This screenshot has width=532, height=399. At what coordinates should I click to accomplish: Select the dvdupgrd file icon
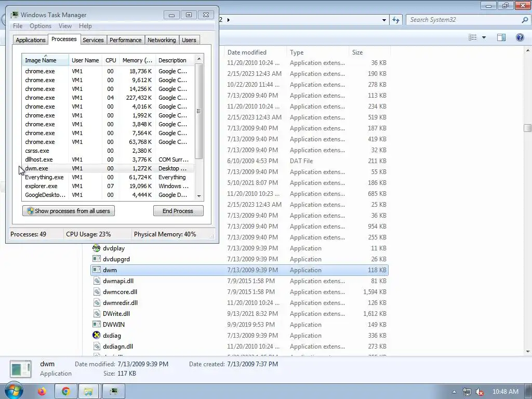(x=96, y=259)
